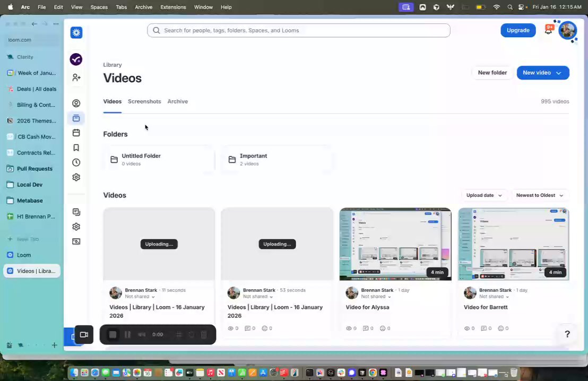Click the Loom search input field
588x381 pixels.
(298, 30)
